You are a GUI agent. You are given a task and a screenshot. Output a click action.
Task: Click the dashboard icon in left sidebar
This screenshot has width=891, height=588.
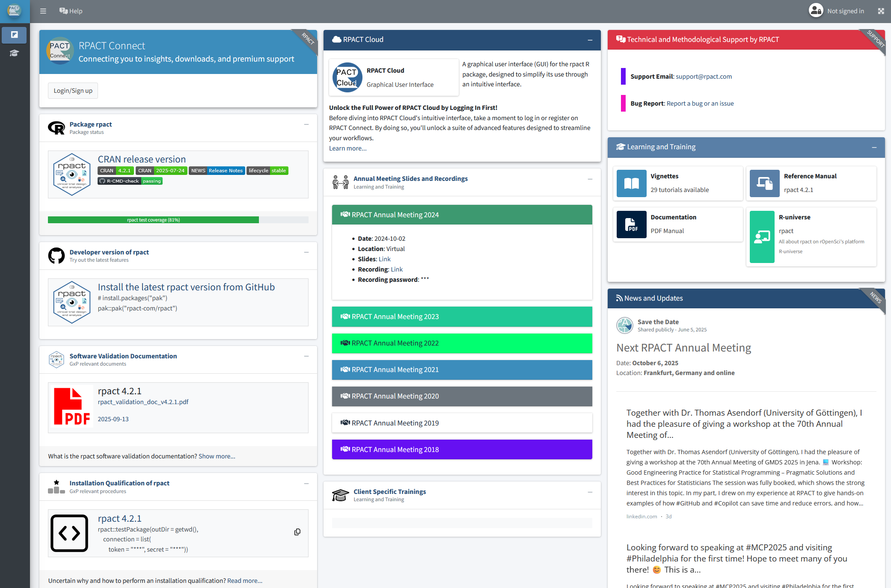pos(14,35)
